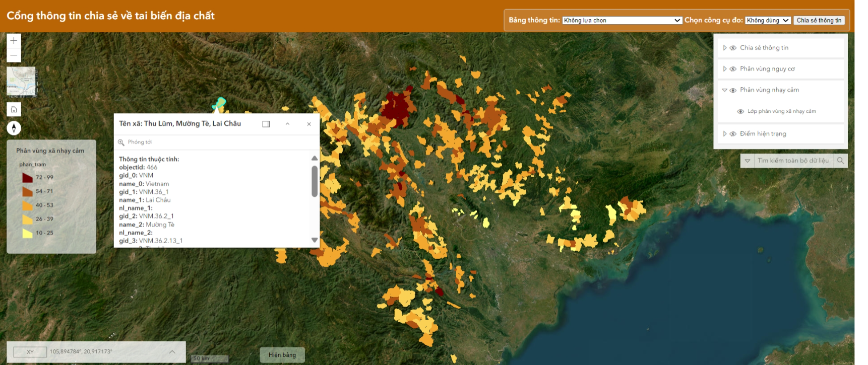This screenshot has height=365, width=868.
Task: Click the popup scrollbar up arrow
Action: (x=315, y=158)
